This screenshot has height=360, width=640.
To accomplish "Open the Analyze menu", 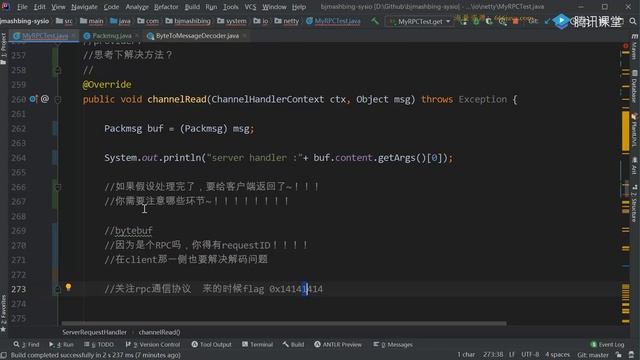I will [137, 7].
